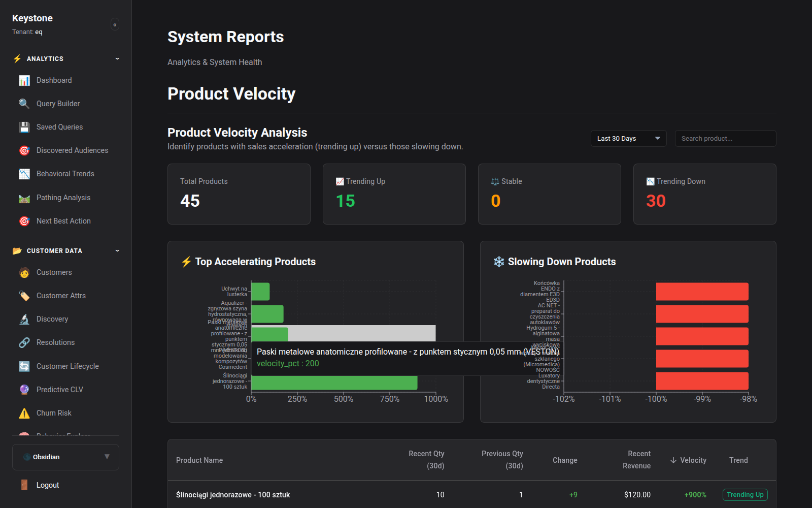
Task: Click the Recent Revenue column header
Action: [637, 460]
